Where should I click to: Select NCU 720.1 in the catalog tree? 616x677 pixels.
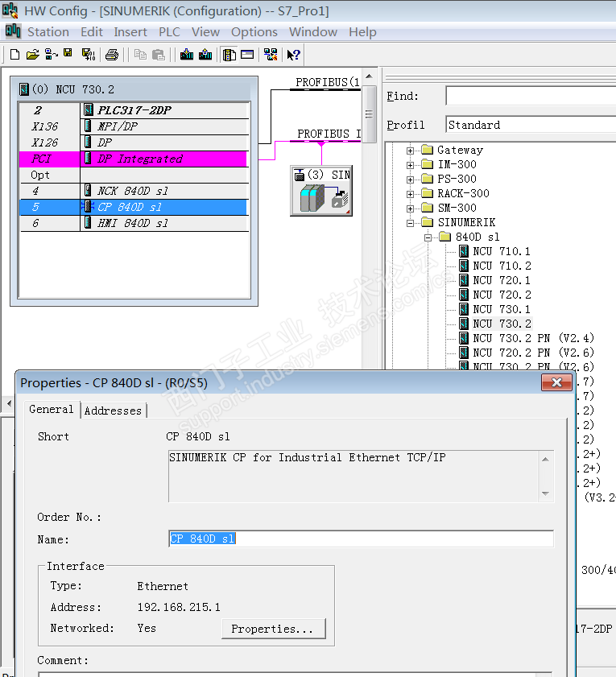pyautogui.click(x=501, y=280)
